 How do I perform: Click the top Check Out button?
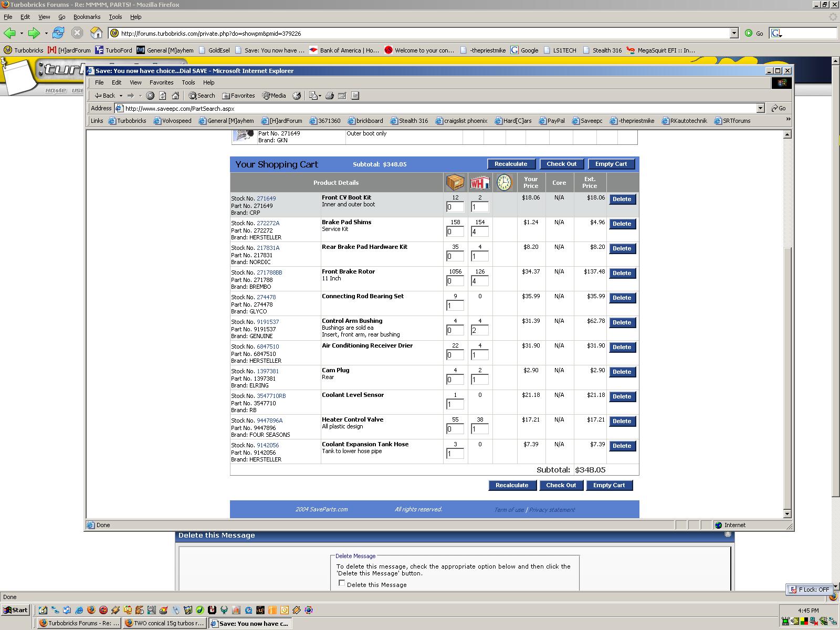point(561,164)
